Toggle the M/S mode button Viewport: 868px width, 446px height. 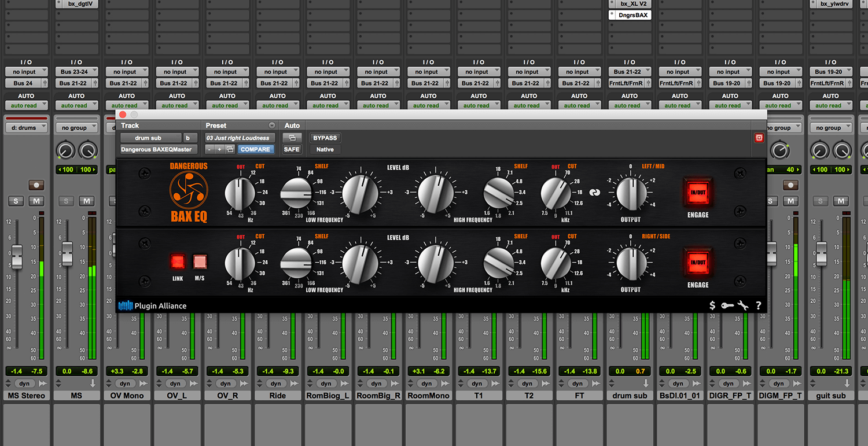click(200, 262)
